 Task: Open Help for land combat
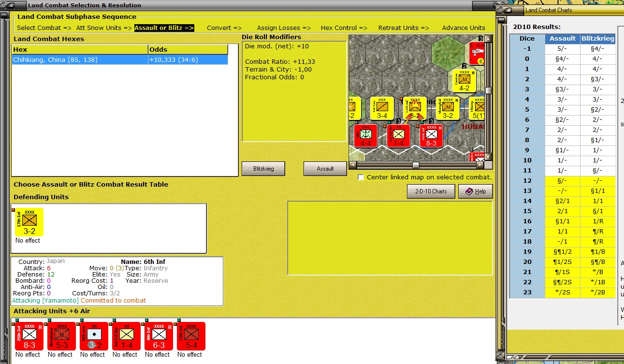point(475,191)
